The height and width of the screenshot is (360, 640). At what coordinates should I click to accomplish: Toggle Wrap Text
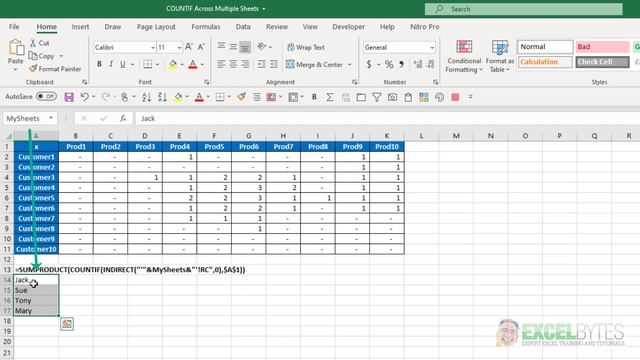(306, 47)
